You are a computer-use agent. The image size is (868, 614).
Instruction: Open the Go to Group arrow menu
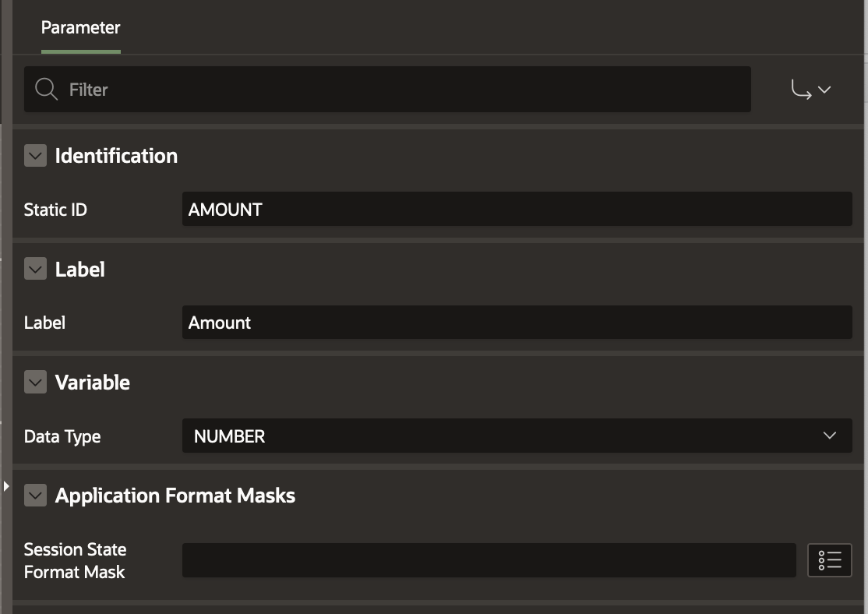point(811,90)
